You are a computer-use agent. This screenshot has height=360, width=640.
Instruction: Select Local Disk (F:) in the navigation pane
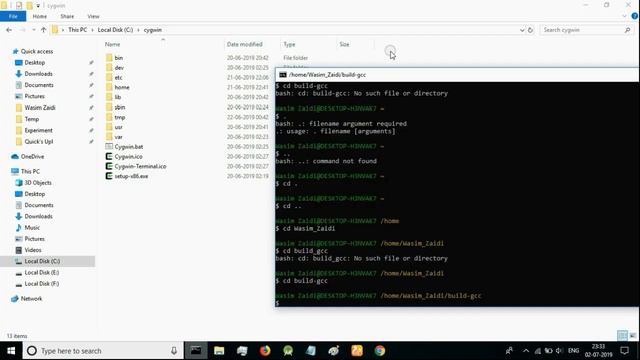coord(42,283)
